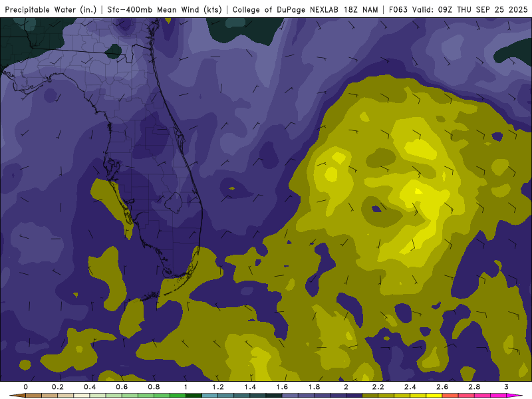Select the teal-blue swatch left of tick 1.2
Viewport: 532px width, 399px height.
(x=210, y=396)
